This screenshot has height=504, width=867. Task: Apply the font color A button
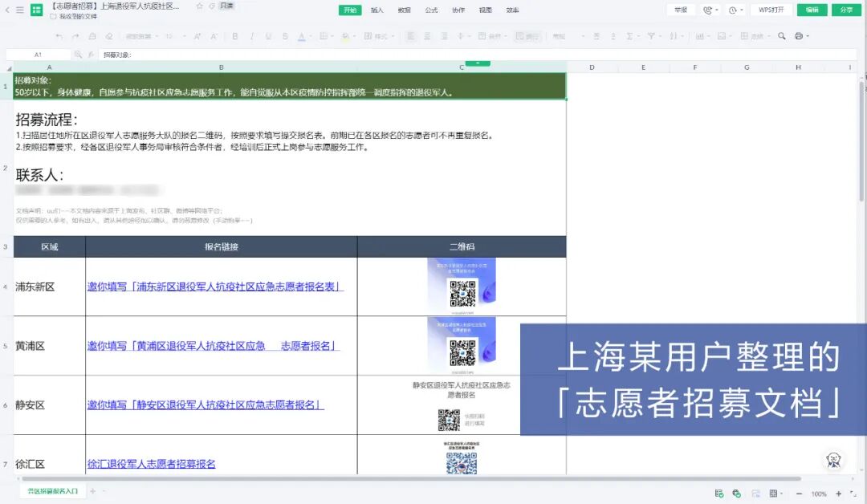pos(301,36)
